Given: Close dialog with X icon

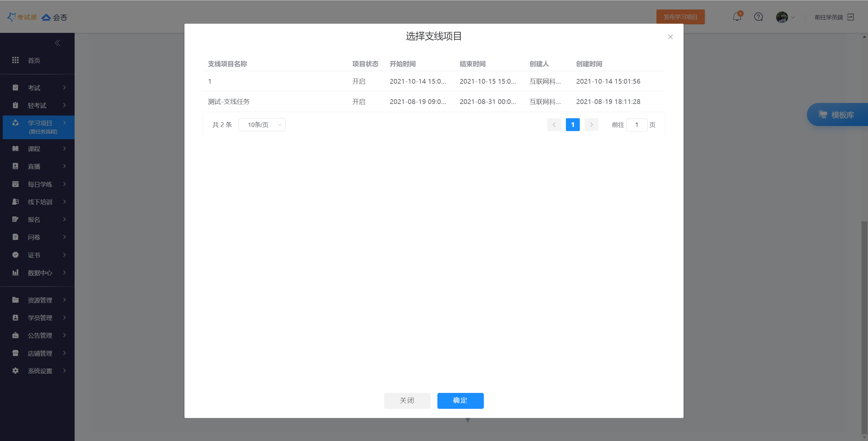Looking at the screenshot, I should [x=670, y=37].
